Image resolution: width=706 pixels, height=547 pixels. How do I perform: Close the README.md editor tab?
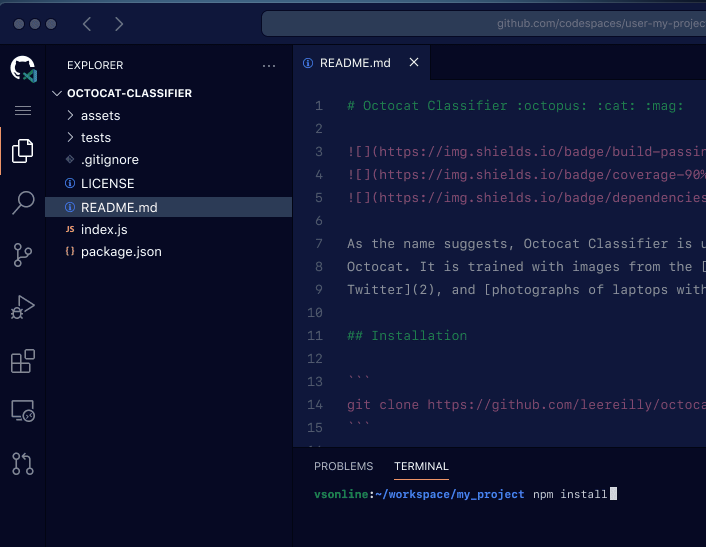coord(414,62)
